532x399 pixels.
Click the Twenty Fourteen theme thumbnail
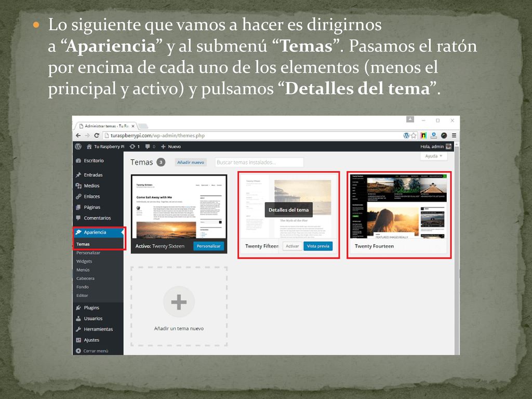tap(399, 206)
